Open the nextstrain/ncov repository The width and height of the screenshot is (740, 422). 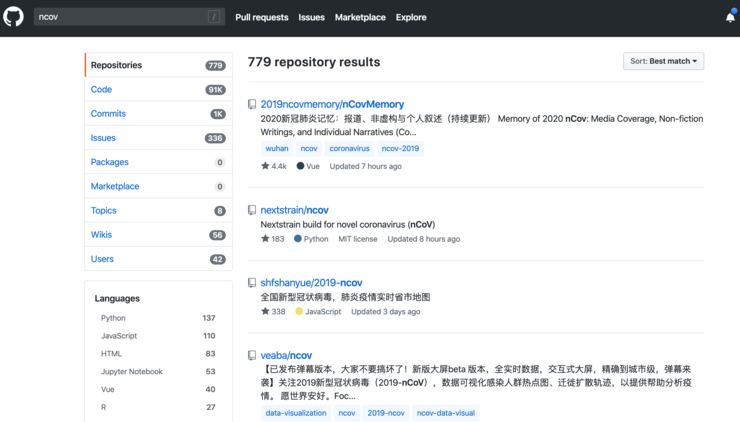point(294,210)
